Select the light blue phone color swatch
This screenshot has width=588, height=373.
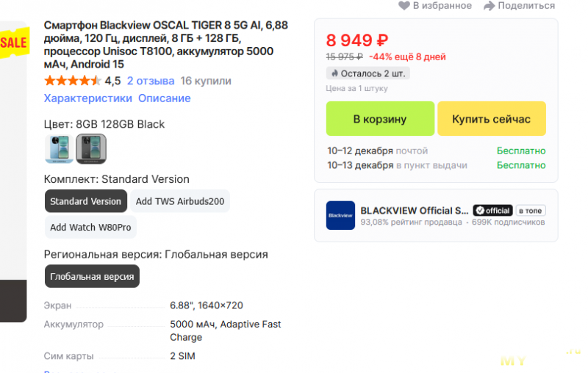click(x=59, y=149)
